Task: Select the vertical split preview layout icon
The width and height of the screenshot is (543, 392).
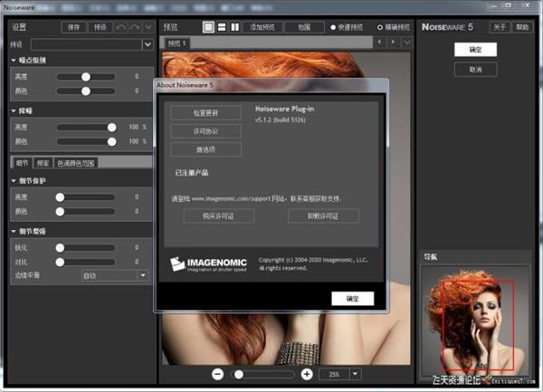Action: tap(234, 27)
